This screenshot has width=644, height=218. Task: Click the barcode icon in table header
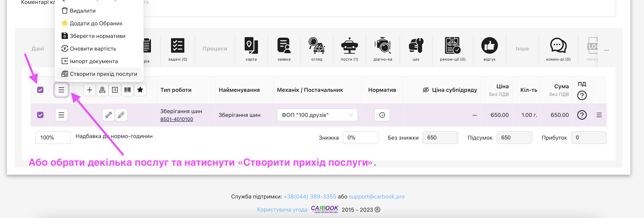pos(128,90)
